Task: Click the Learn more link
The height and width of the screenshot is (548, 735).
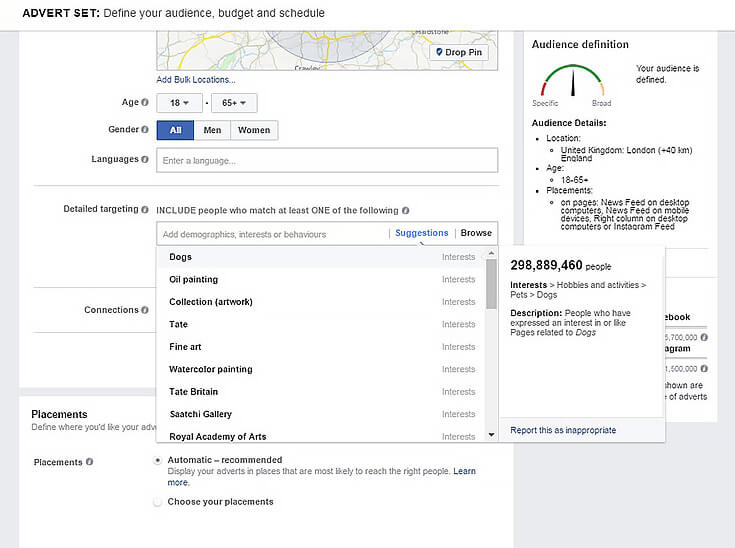Action: click(464, 471)
